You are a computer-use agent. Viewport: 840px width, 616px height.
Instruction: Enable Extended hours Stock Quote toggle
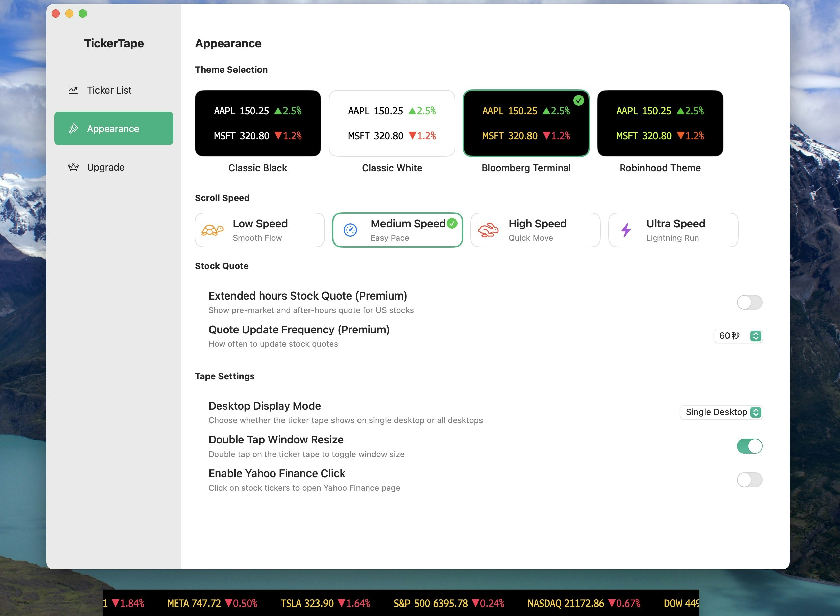coord(749,302)
